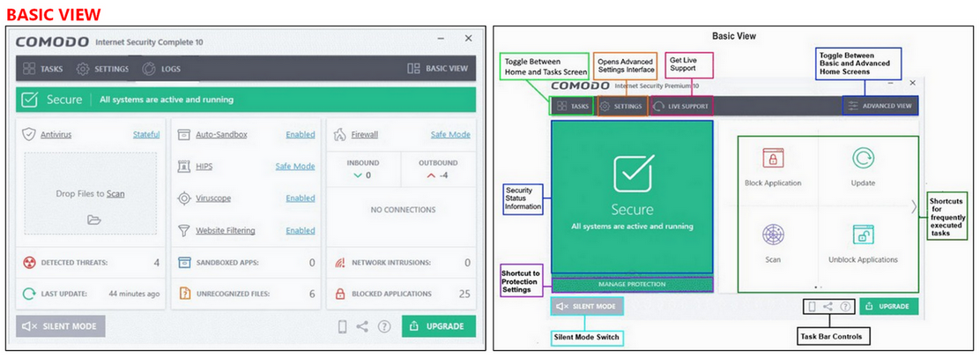Open Tasks in the Complete 10 window
The width and height of the screenshot is (980, 358).
42,69
